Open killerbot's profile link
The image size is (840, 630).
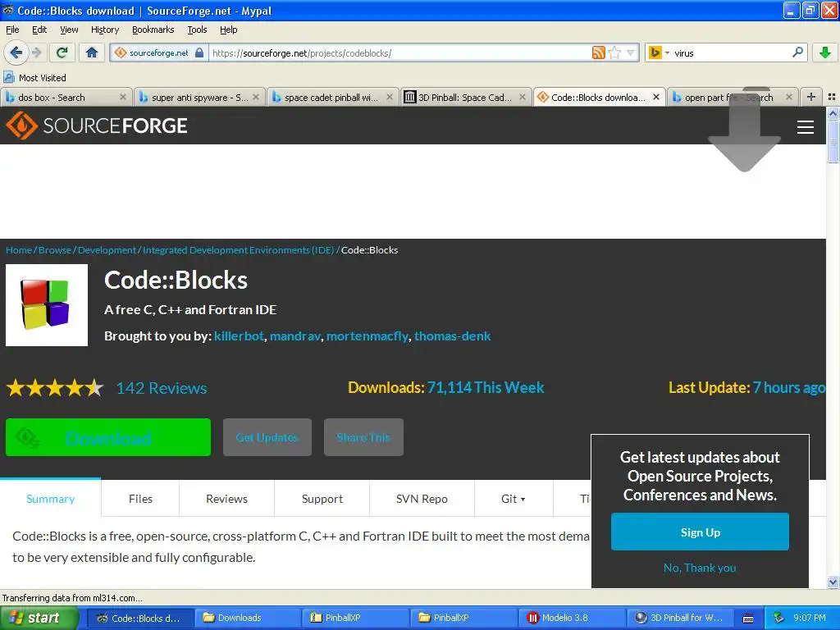coord(239,336)
